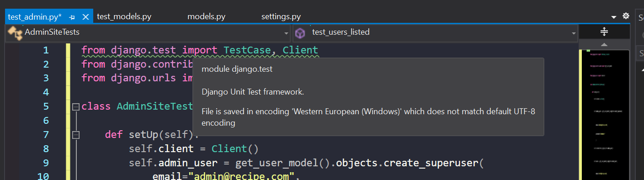This screenshot has height=180, width=644.
Task: Click setUp method name on line 7
Action: 144,135
